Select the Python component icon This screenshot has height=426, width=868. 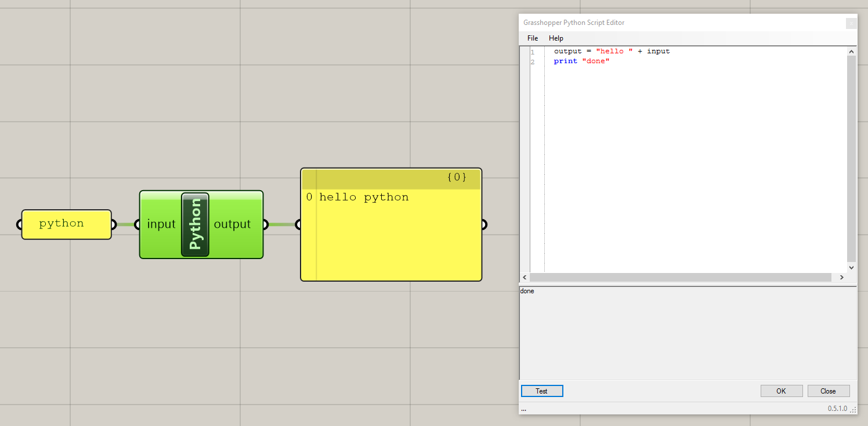[195, 224]
